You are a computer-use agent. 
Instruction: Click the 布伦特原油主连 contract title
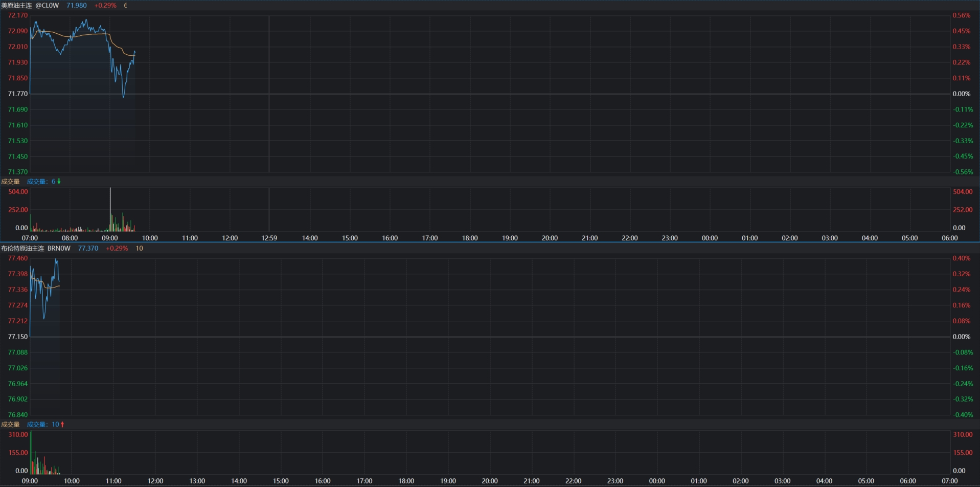[x=22, y=248]
